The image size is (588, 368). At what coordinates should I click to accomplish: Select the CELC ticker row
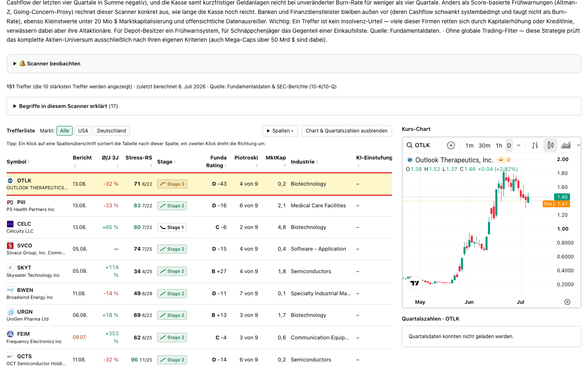199,227
